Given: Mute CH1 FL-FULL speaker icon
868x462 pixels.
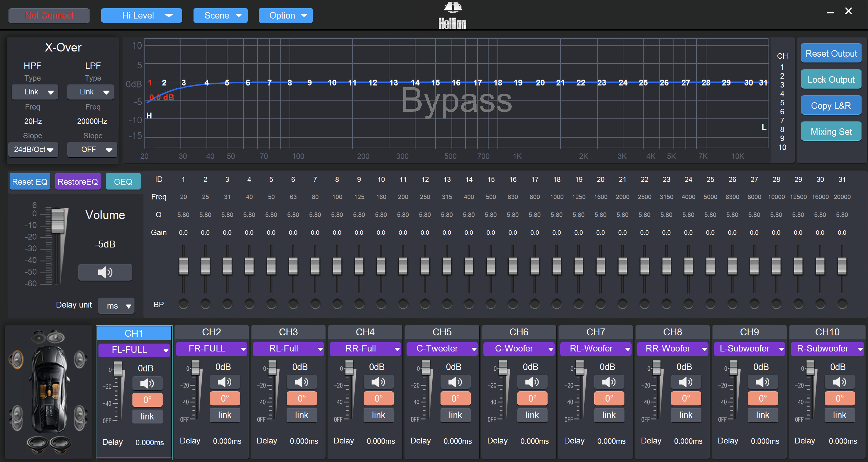Looking at the screenshot, I should tap(147, 383).
